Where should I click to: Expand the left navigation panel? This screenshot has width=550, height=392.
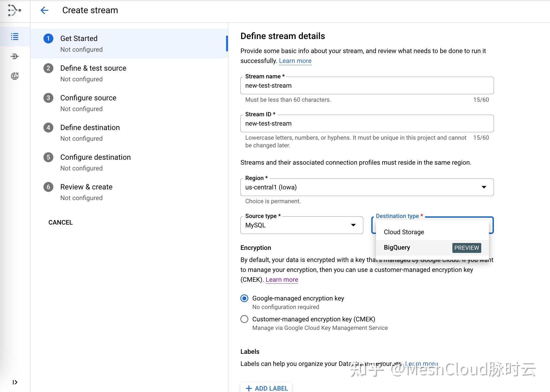pos(15,382)
